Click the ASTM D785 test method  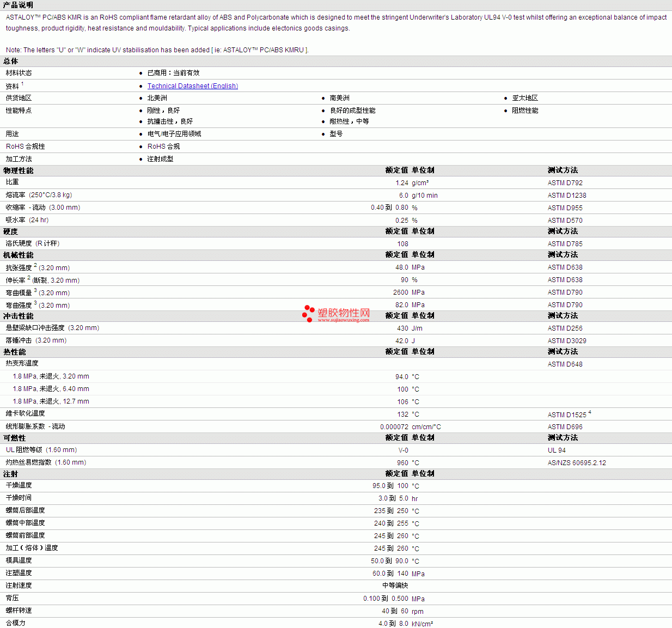click(x=565, y=244)
